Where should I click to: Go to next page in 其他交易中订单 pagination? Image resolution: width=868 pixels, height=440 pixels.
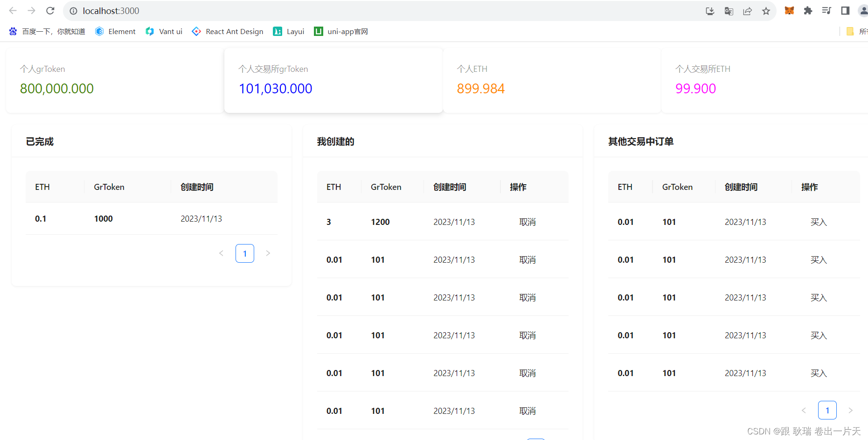click(x=851, y=410)
